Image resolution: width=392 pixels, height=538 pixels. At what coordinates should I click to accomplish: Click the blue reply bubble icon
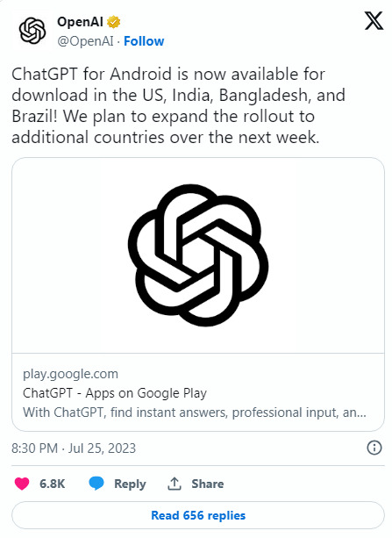pyautogui.click(x=96, y=483)
